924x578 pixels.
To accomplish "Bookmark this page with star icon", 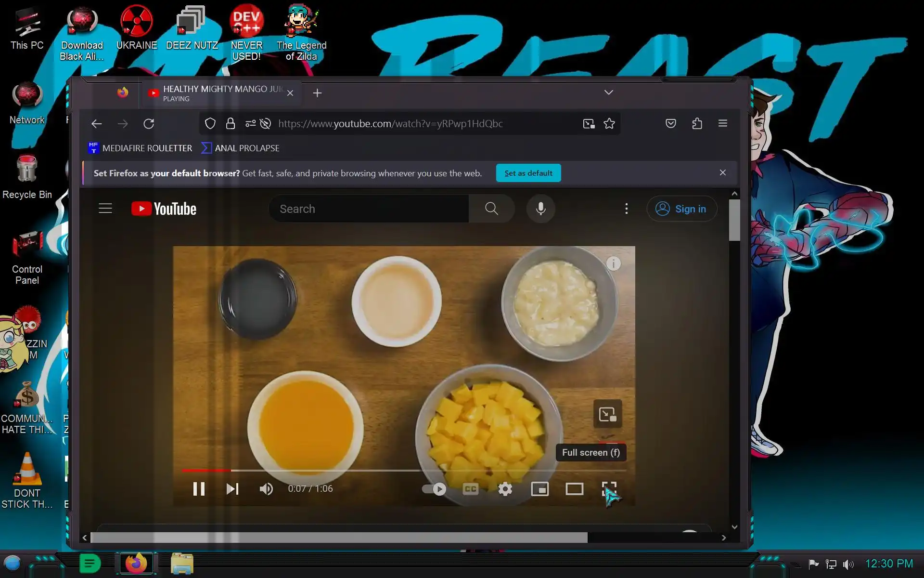I will pos(609,124).
